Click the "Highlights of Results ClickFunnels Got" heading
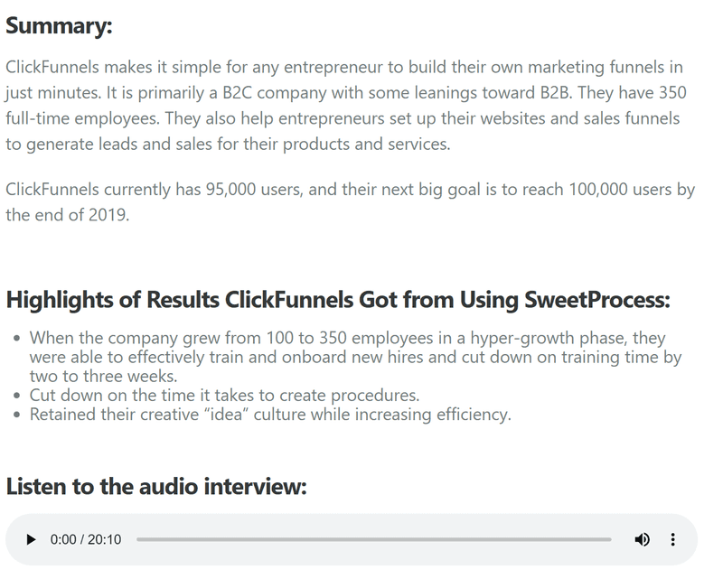The height and width of the screenshot is (588, 723). point(337,300)
